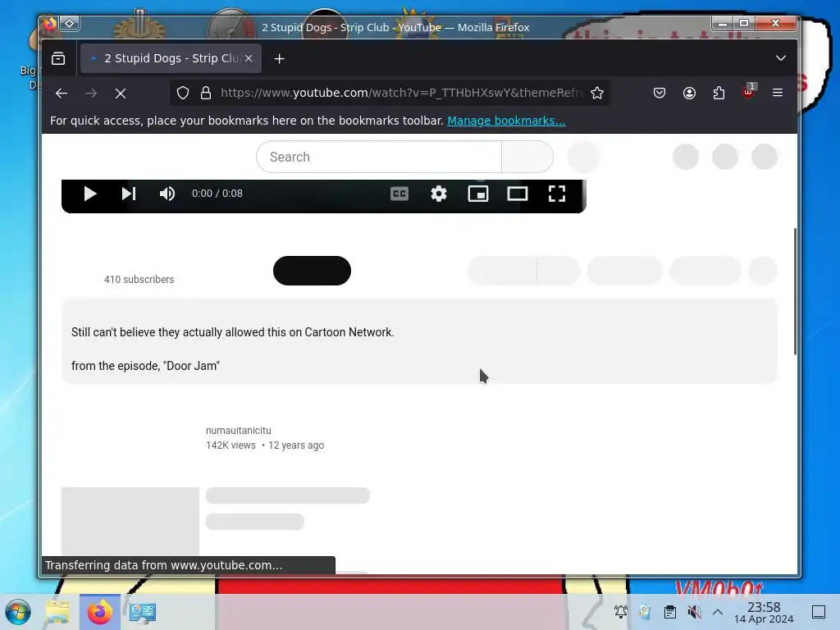Switch to theater mode
The image size is (840, 630).
[x=518, y=194]
